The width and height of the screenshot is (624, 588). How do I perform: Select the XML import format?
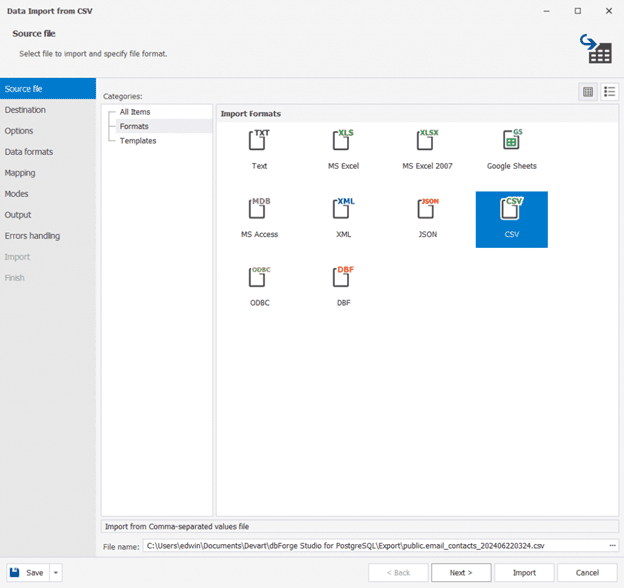pyautogui.click(x=343, y=212)
